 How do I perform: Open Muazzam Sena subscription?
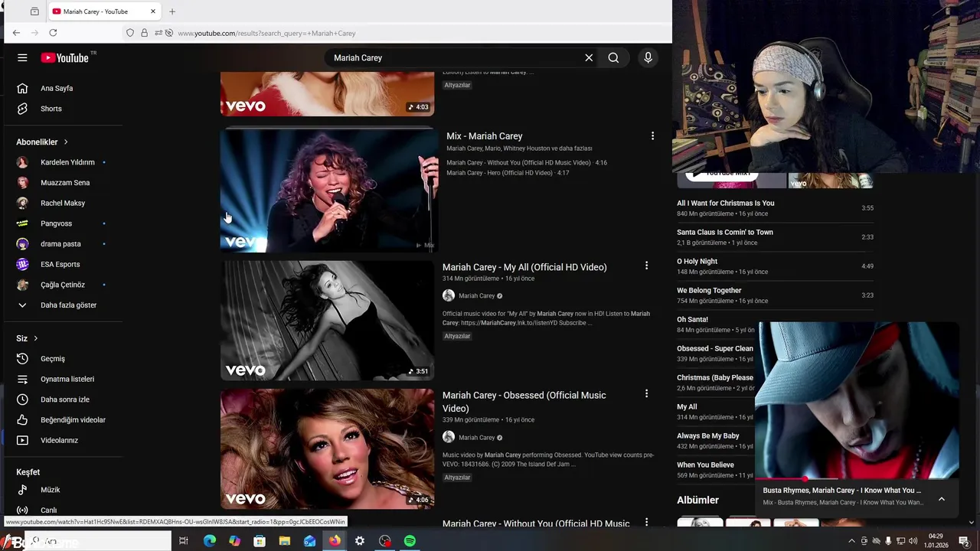point(66,183)
